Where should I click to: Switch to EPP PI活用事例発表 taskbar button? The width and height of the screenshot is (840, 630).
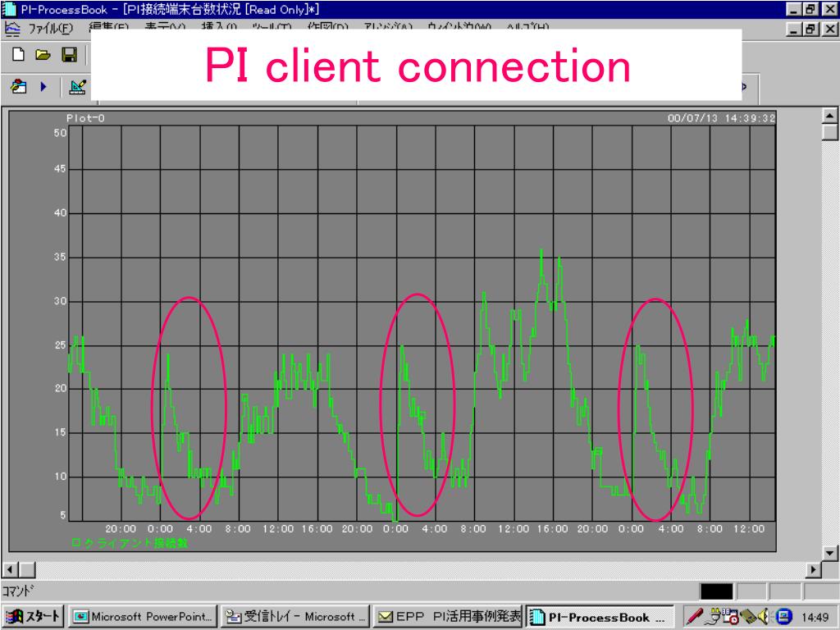click(448, 617)
